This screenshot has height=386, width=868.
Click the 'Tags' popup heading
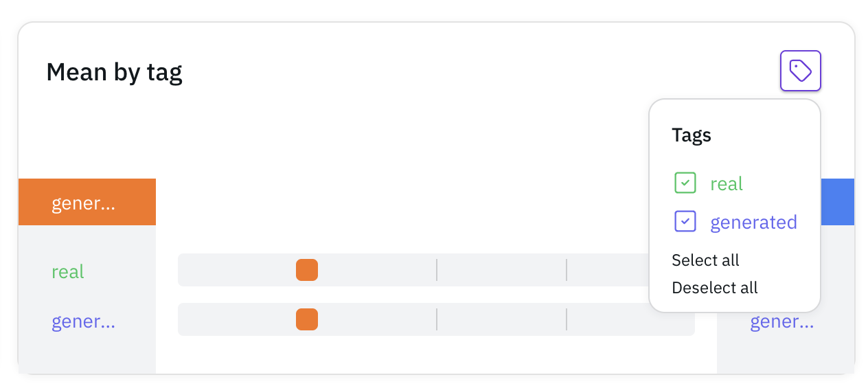click(692, 135)
